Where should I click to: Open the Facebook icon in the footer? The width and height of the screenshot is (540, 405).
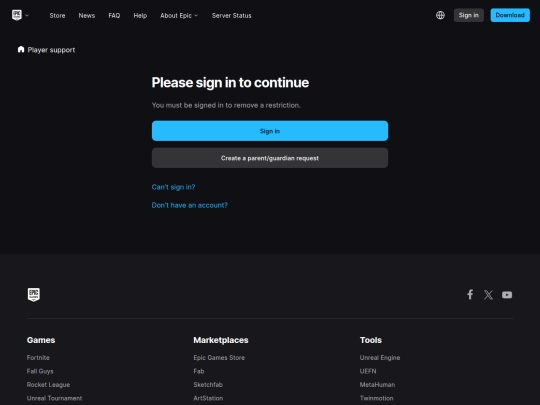470,294
